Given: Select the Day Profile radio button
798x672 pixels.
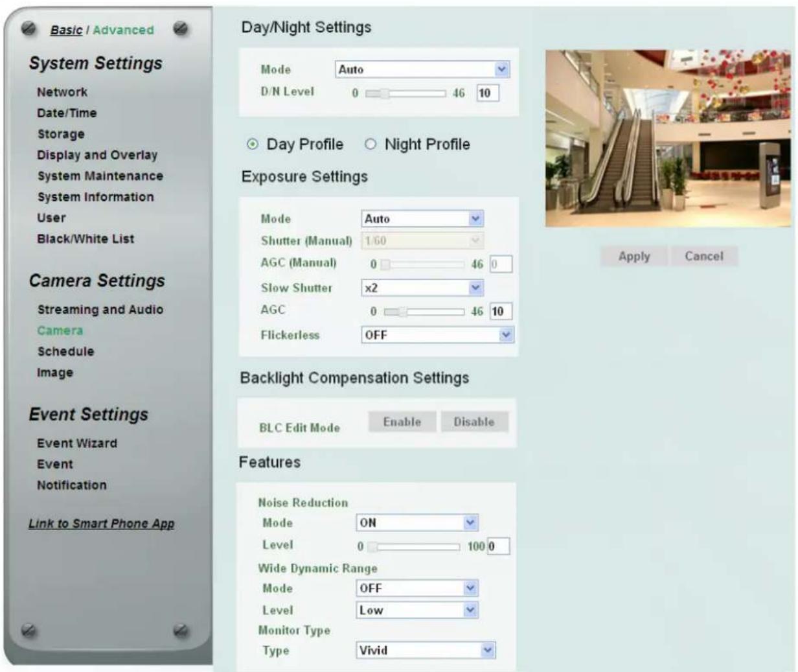Looking at the screenshot, I should 253,145.
